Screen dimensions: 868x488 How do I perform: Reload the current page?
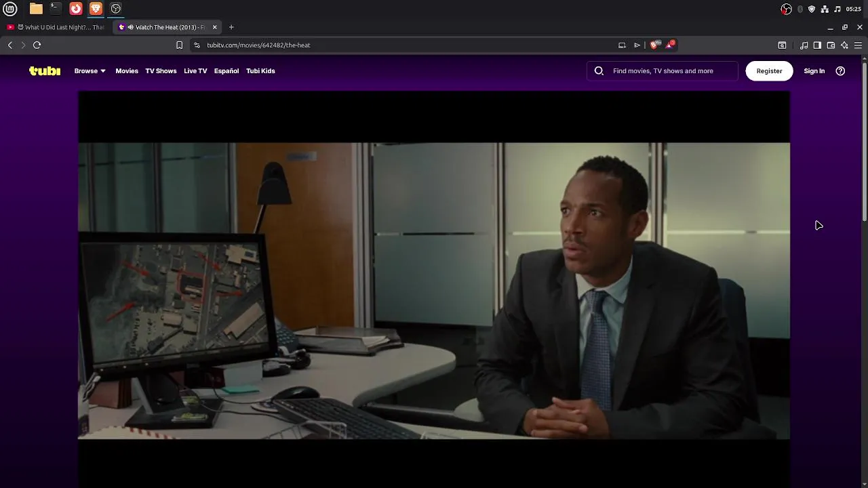(x=37, y=45)
